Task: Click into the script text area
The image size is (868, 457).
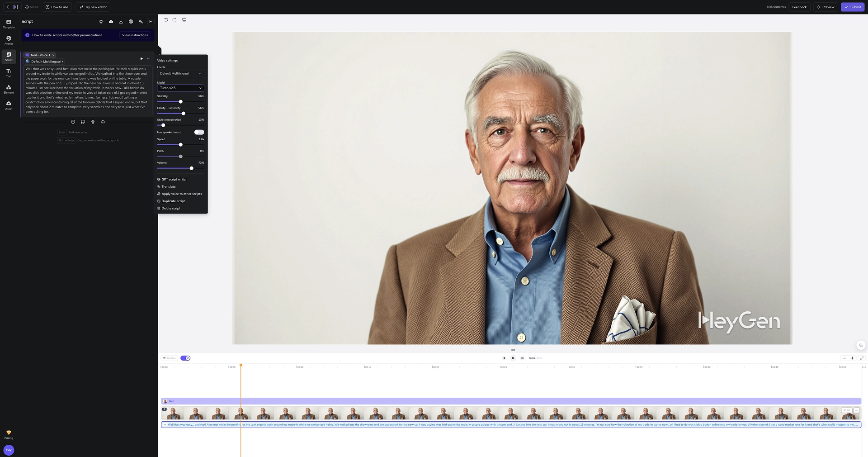Action: point(87,90)
